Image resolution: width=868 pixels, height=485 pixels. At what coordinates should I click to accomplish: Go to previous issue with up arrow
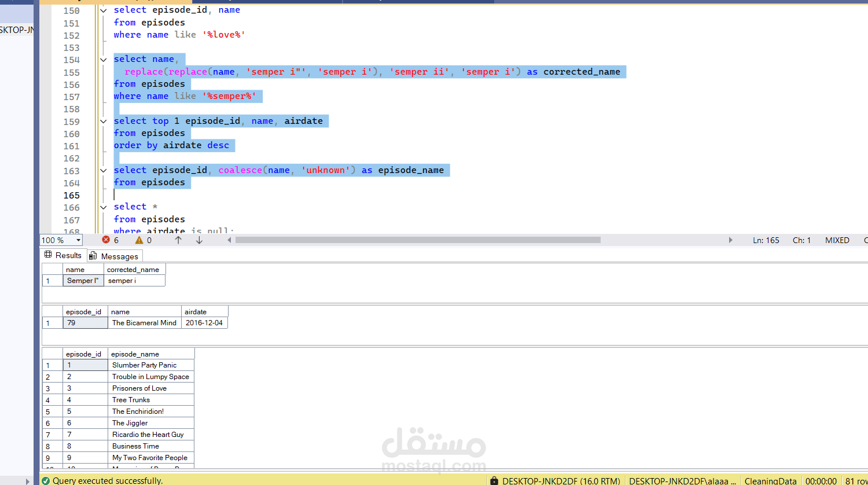[x=178, y=240]
